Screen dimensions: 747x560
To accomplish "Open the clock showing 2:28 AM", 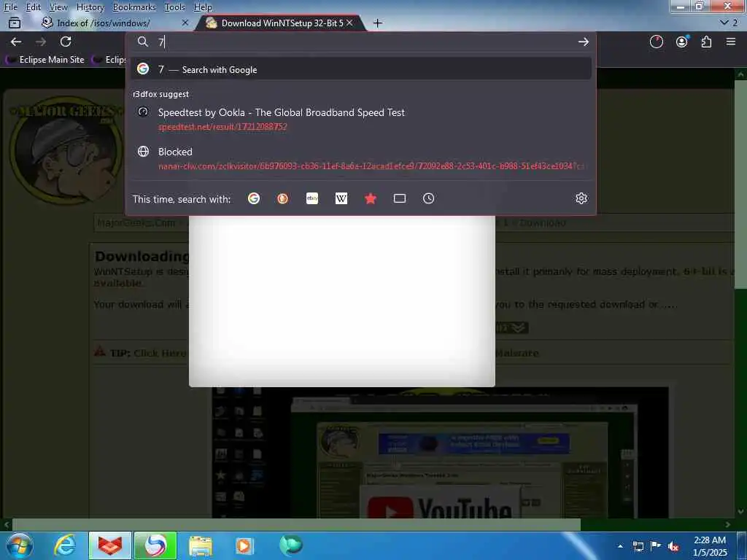I will point(710,546).
